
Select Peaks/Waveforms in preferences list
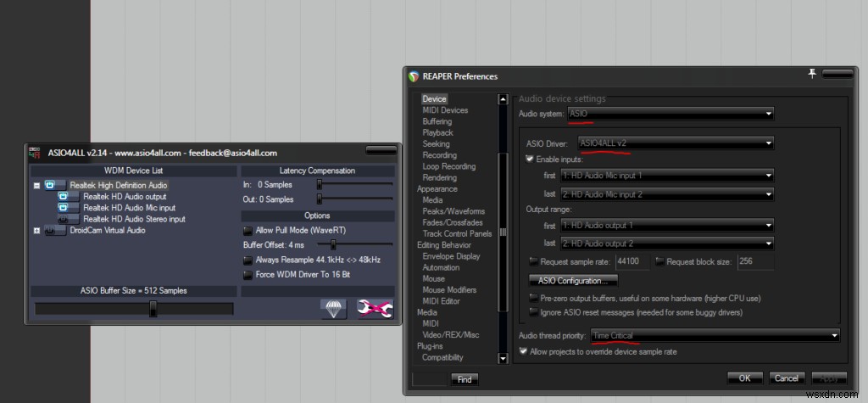453,211
